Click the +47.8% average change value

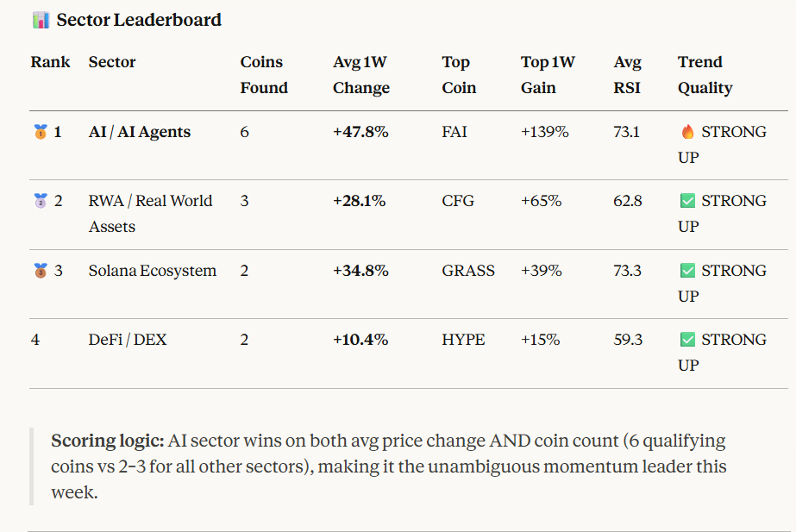360,133
